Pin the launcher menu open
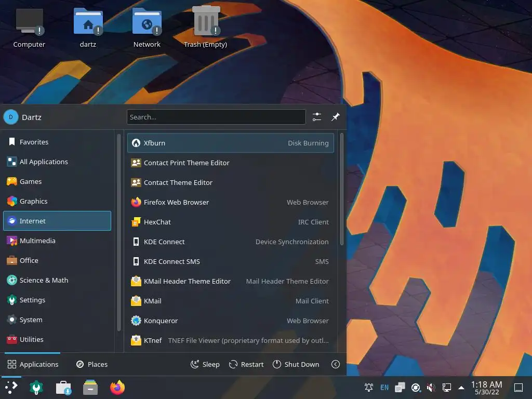Image resolution: width=532 pixels, height=399 pixels. click(336, 117)
